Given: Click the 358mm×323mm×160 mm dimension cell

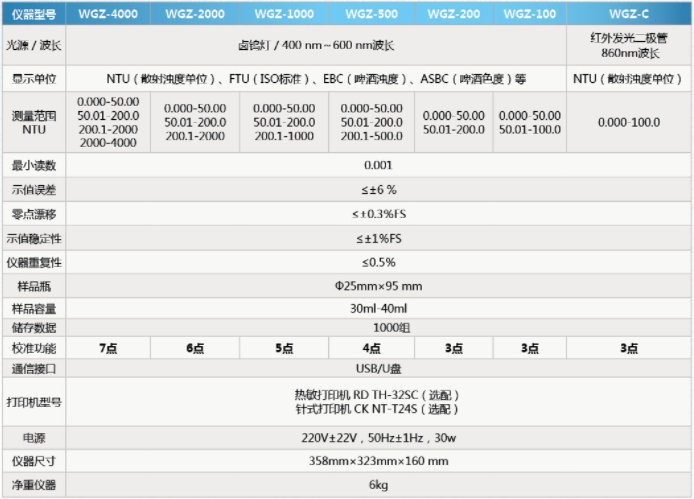Looking at the screenshot, I should 378,461.
